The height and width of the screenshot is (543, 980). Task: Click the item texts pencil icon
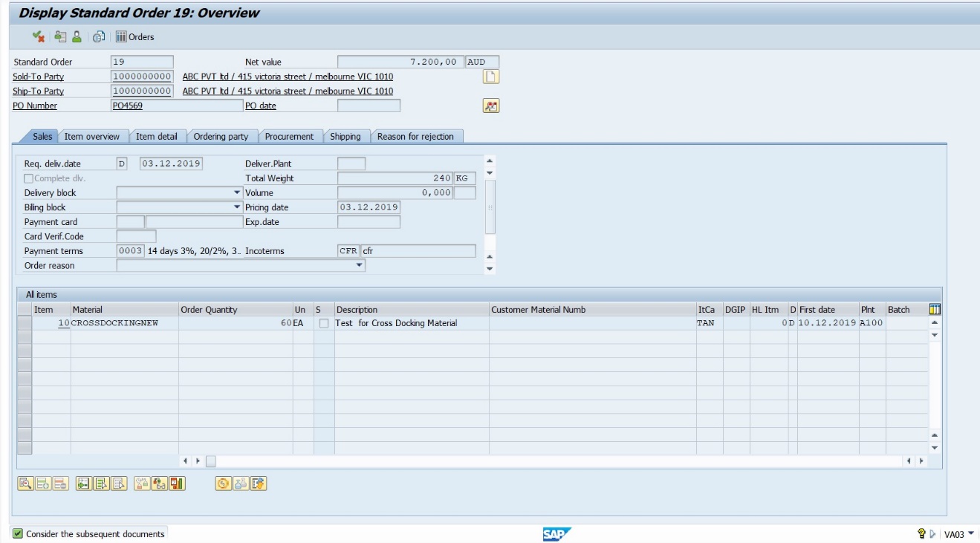(259, 484)
